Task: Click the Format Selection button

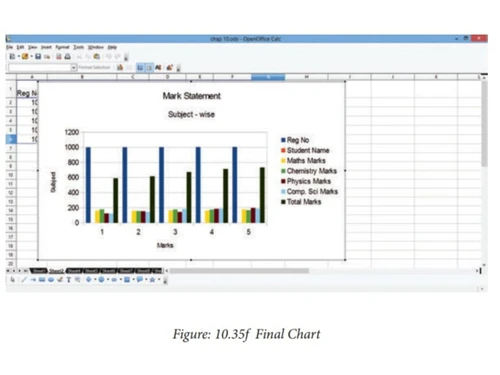Action: click(94, 67)
